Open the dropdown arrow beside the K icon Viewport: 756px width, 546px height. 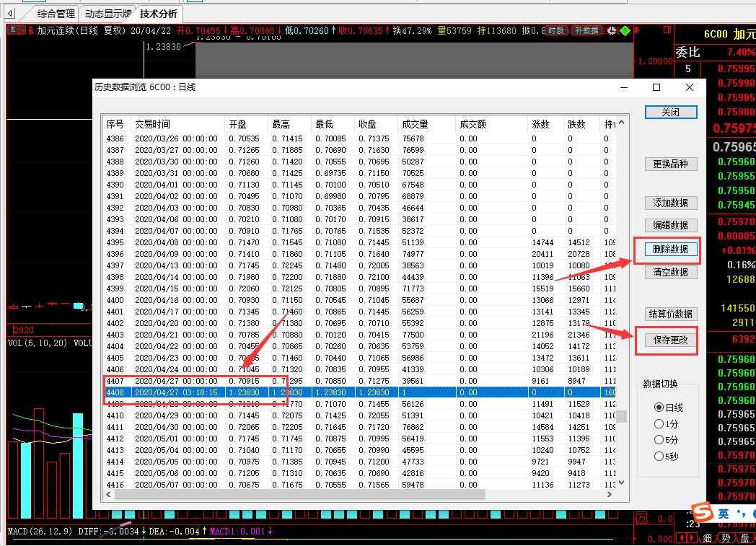click(22, 30)
